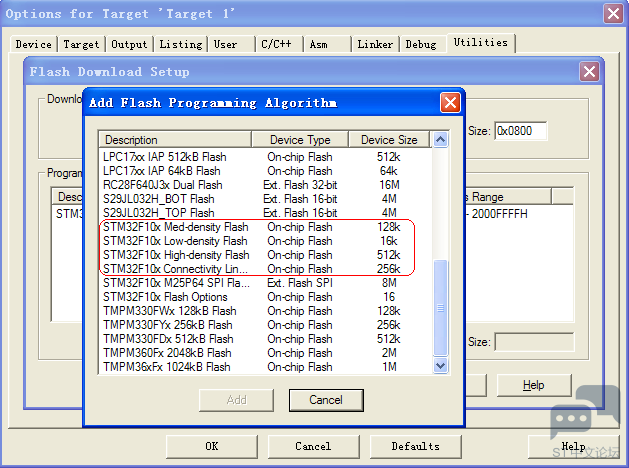
Task: Sort by the Device Type column header
Action: coord(300,140)
